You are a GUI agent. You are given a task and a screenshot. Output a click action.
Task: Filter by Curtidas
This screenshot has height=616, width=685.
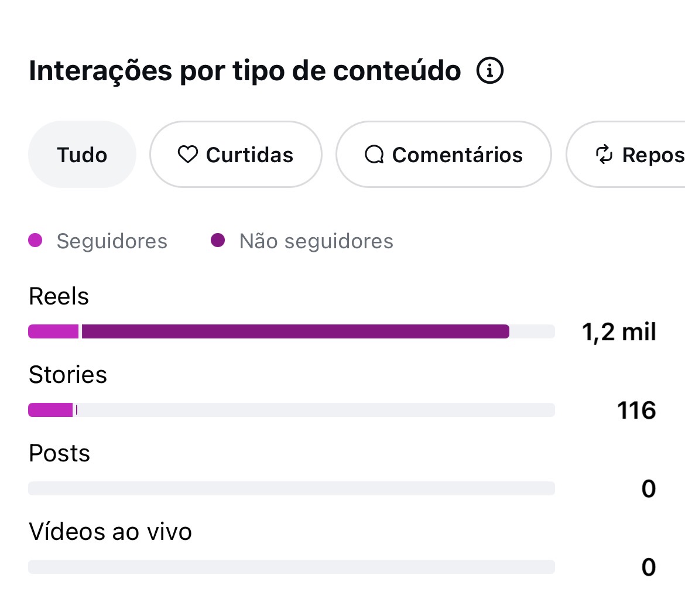[x=236, y=154]
